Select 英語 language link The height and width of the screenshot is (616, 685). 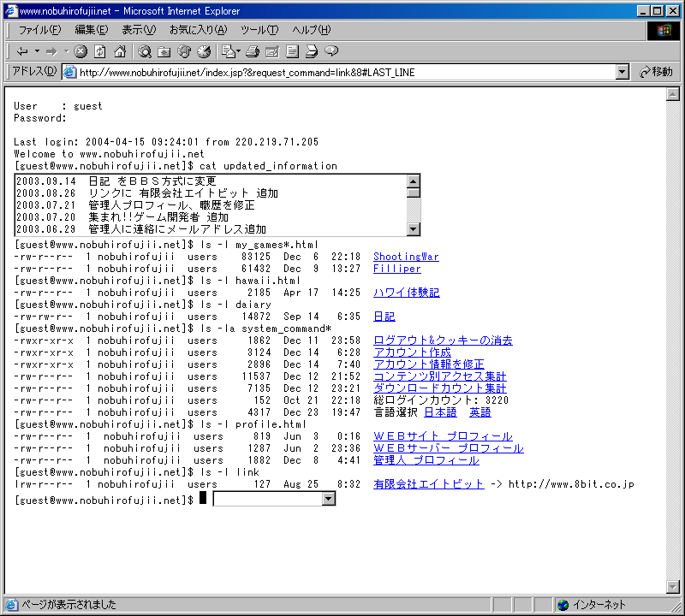point(480,412)
